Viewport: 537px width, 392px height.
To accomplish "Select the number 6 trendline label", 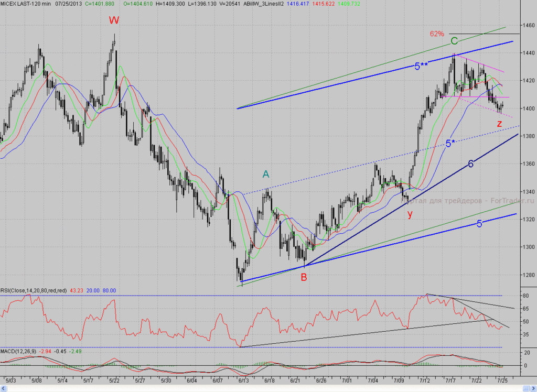I will point(470,164).
